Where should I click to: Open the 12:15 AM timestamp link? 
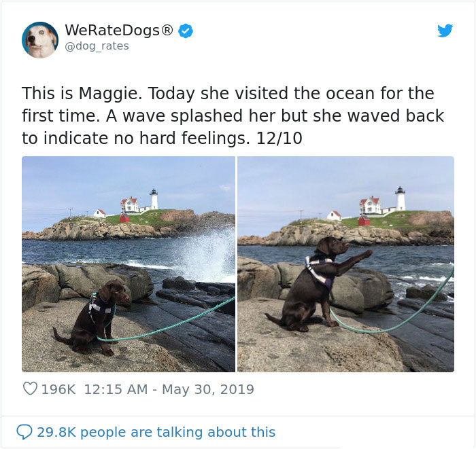coord(116,389)
